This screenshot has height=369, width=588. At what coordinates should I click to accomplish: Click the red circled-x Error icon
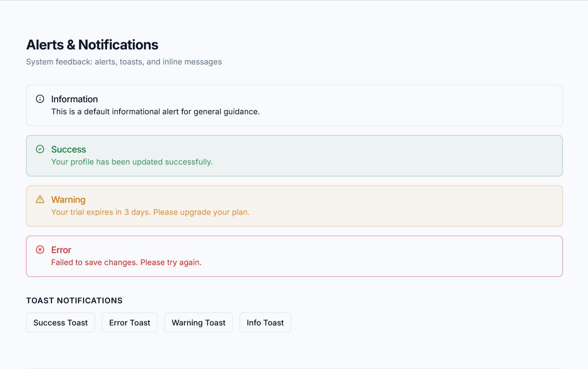[40, 250]
